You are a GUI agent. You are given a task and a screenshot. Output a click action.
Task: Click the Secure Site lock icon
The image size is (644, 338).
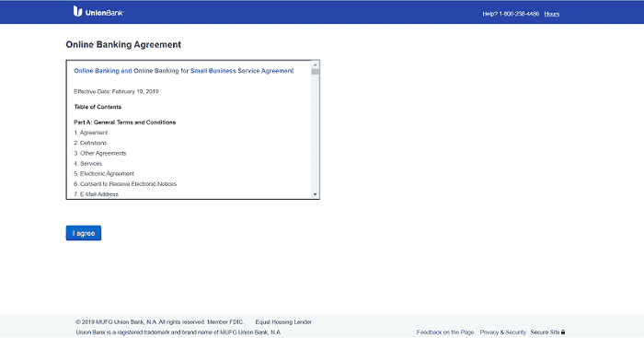pyautogui.click(x=563, y=332)
